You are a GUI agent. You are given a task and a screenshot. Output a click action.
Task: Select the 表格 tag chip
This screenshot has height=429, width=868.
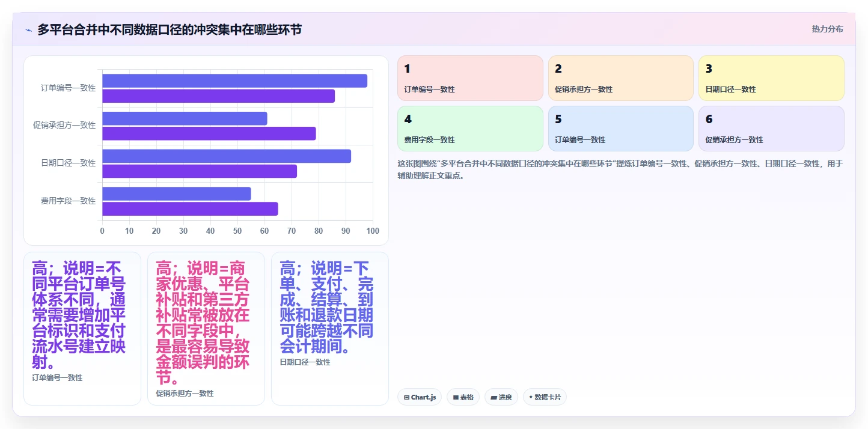(x=463, y=397)
